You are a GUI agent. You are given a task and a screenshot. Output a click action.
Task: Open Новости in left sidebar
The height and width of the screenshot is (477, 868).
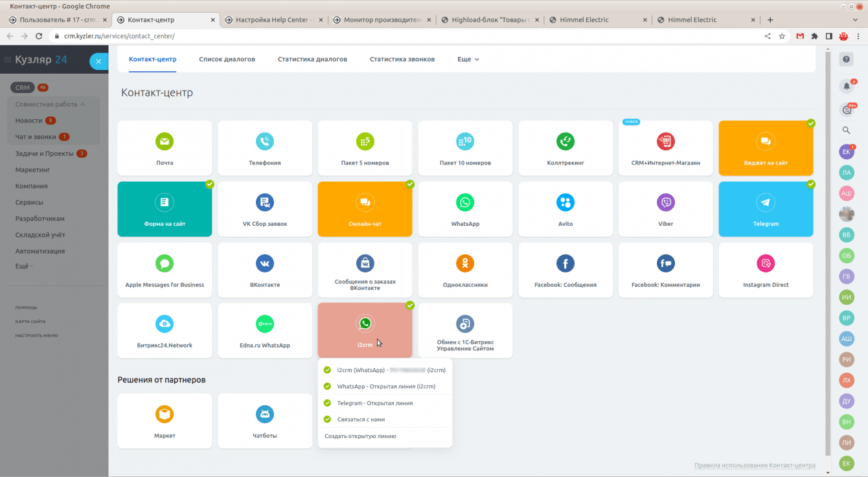(x=29, y=120)
